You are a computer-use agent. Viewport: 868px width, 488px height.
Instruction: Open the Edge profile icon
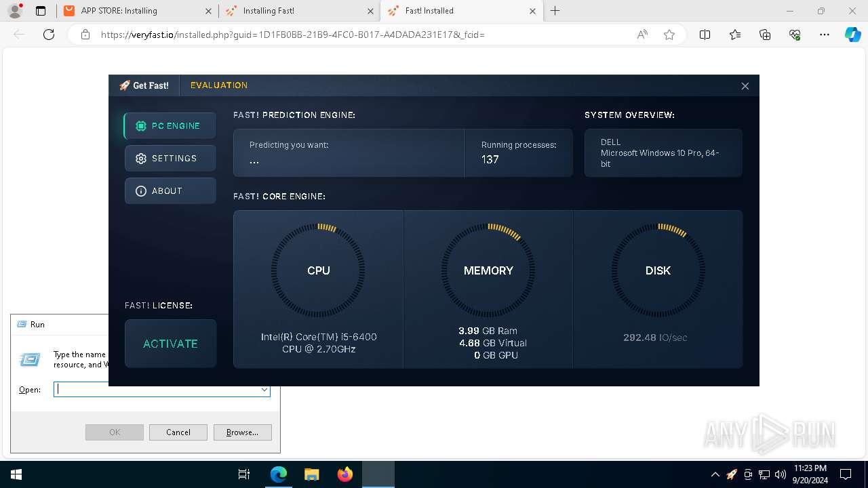[16, 11]
